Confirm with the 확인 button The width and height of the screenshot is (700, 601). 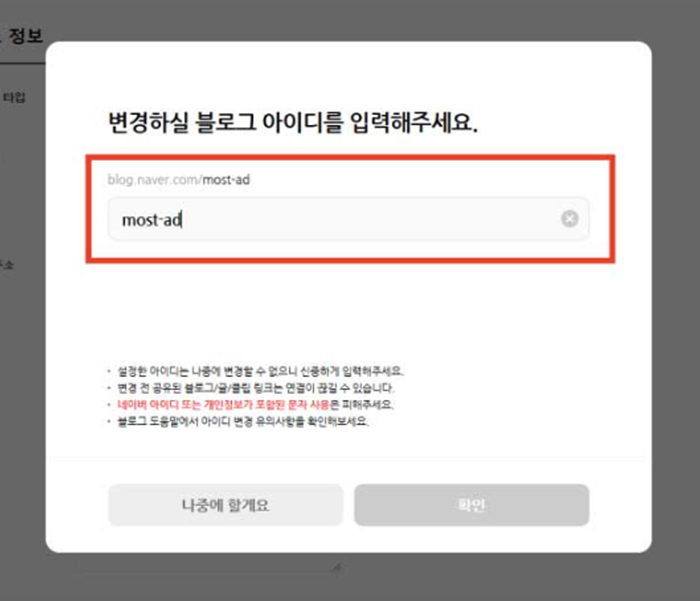click(472, 505)
